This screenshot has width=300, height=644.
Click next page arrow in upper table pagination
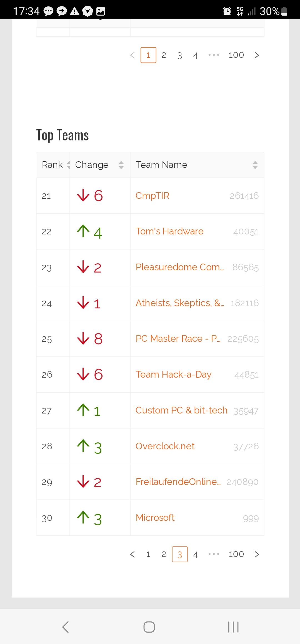pos(257,55)
